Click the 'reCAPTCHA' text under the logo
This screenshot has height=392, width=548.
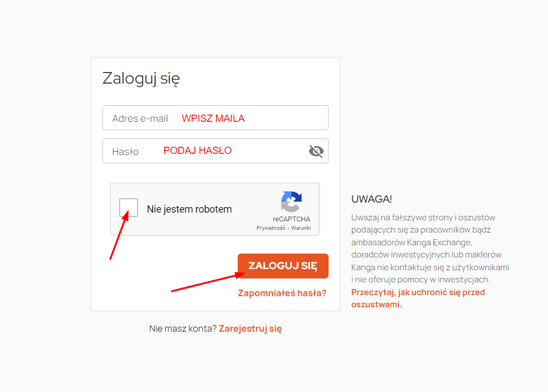point(291,219)
